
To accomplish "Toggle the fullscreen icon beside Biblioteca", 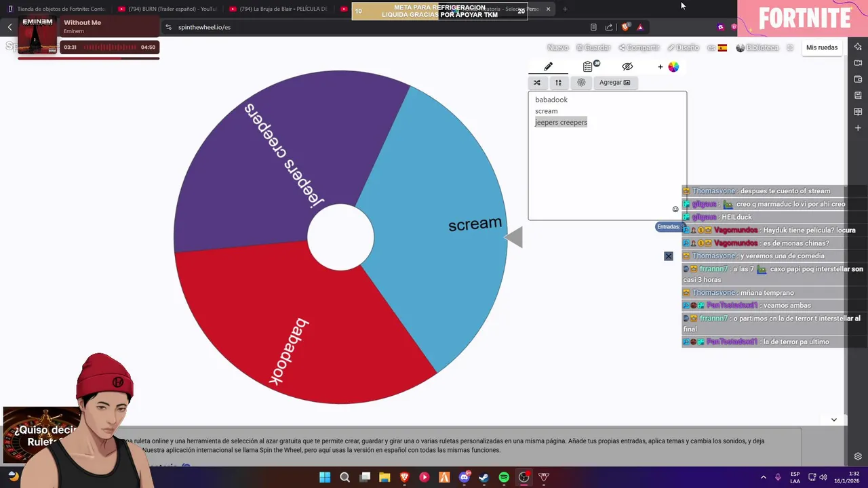I will coord(790,47).
